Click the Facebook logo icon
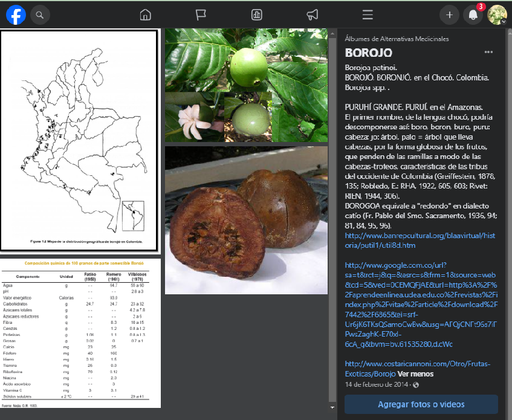The height and width of the screenshot is (420, 512). [16, 15]
